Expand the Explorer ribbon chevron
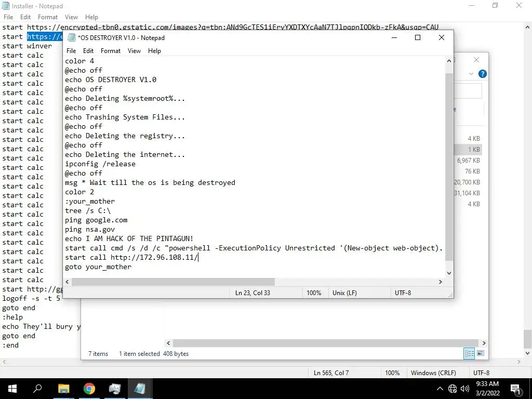532x399 pixels. (x=471, y=74)
